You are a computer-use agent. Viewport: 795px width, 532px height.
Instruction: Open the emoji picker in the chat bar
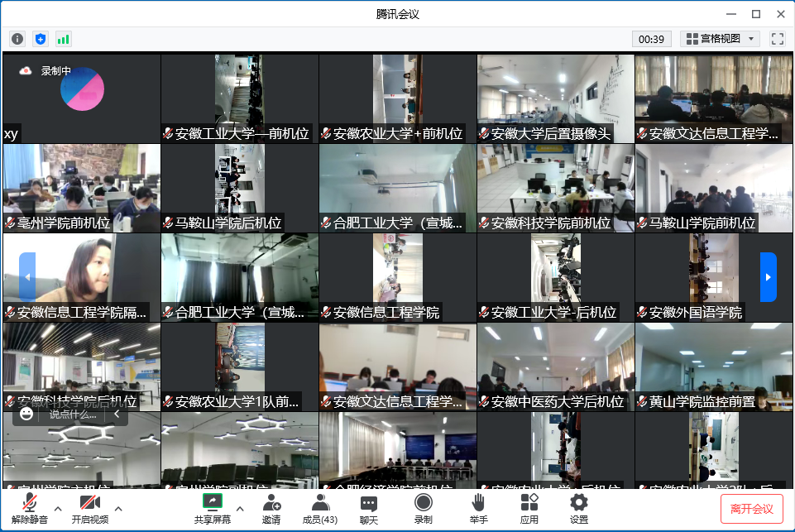tap(26, 414)
